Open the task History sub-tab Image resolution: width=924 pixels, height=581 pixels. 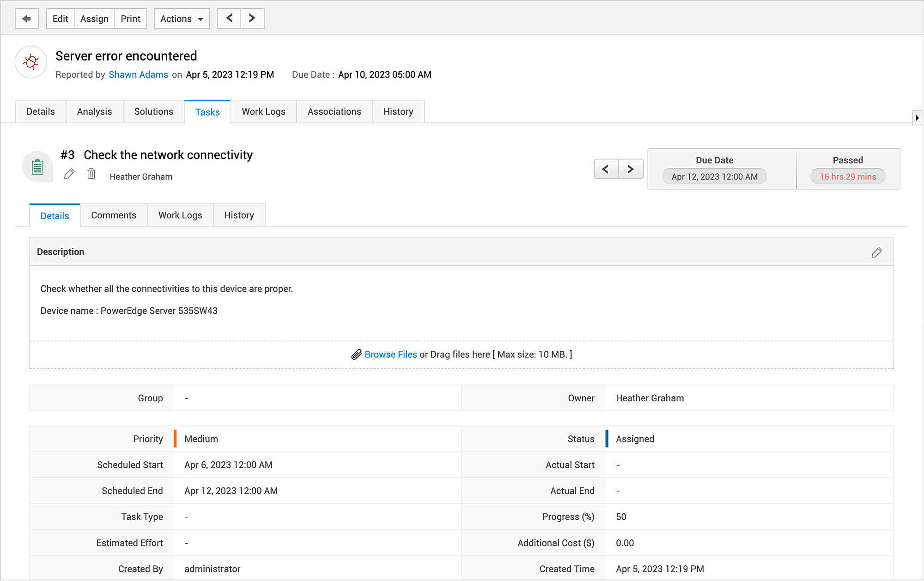pyautogui.click(x=239, y=215)
